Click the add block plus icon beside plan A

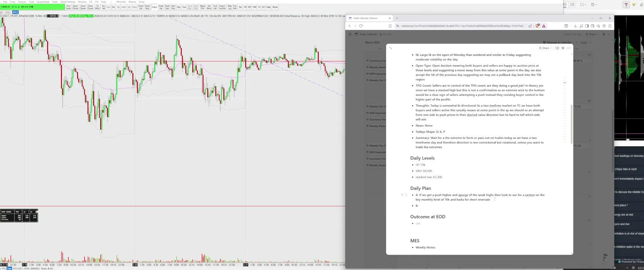coord(402,195)
